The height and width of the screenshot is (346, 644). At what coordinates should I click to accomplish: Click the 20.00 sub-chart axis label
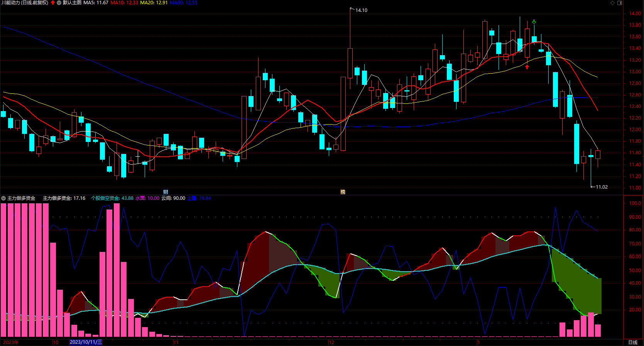(635, 310)
